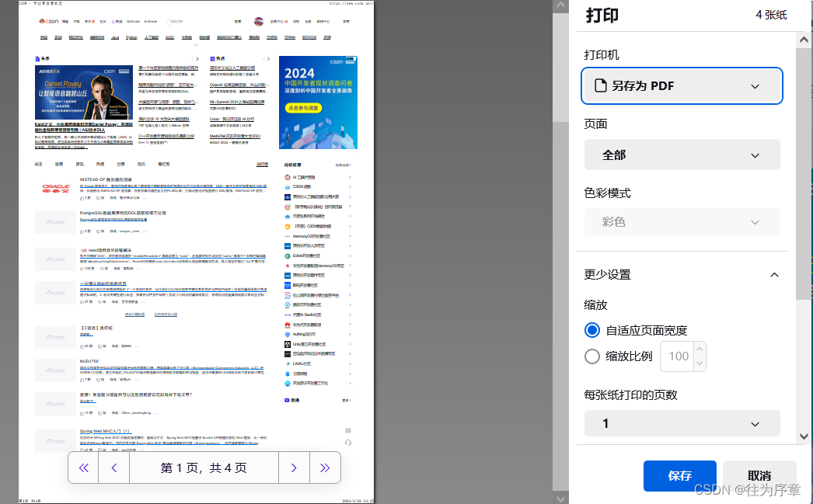Click the CSDN logo in the preview page
This screenshot has width=813, height=504.
[49, 21]
